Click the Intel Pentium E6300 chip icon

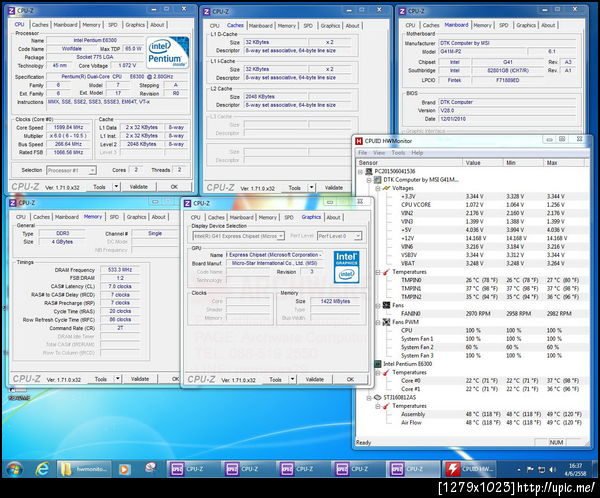(x=377, y=364)
